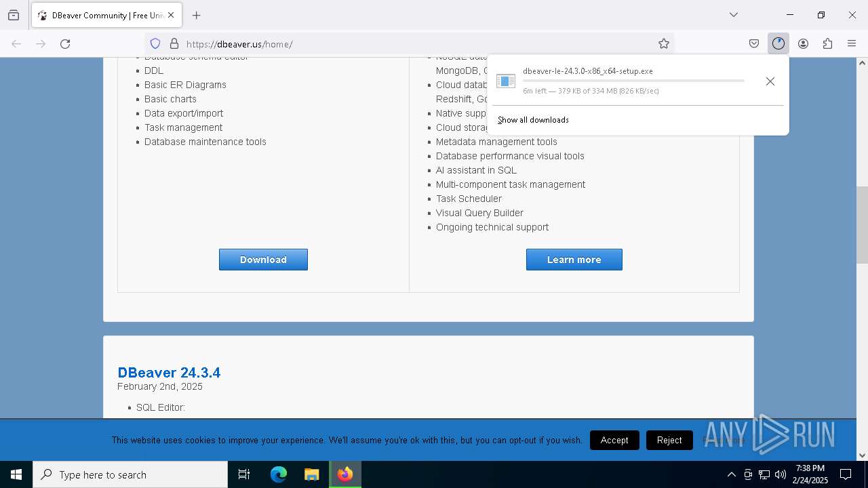Click 'SQL Editor:' bullet text

[161, 407]
